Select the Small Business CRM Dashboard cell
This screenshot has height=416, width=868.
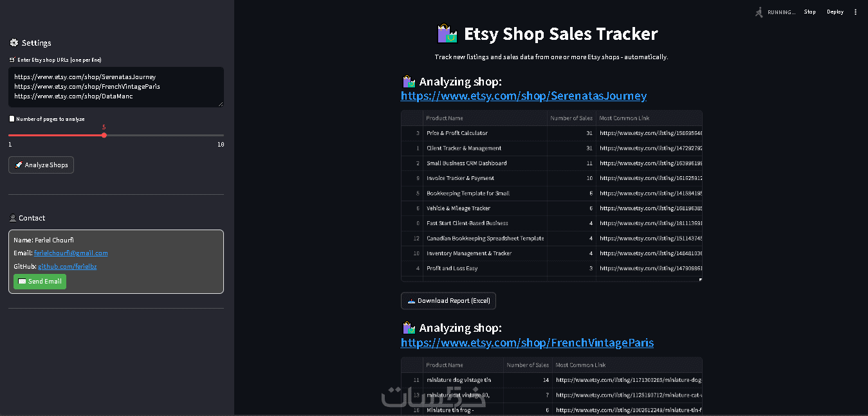485,163
